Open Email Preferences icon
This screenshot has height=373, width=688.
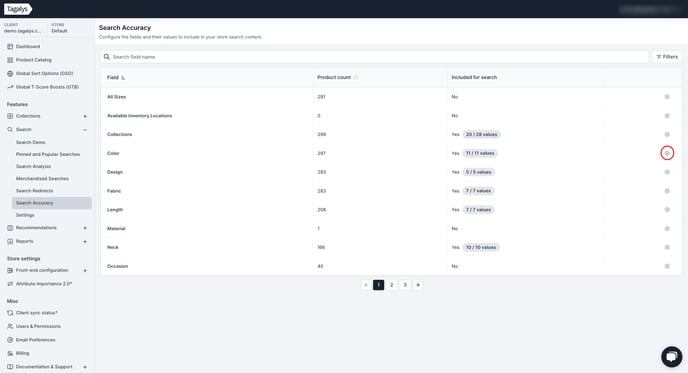[x=10, y=340]
